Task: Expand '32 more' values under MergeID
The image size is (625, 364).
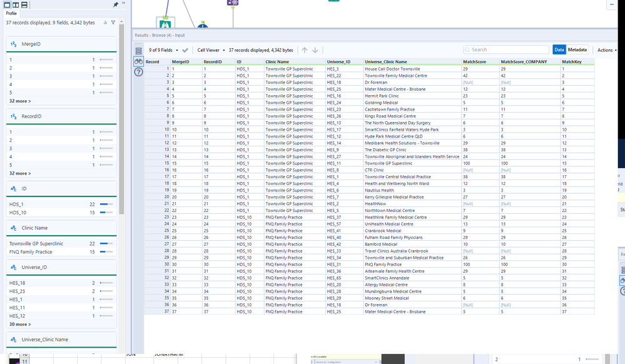Action: (20, 101)
